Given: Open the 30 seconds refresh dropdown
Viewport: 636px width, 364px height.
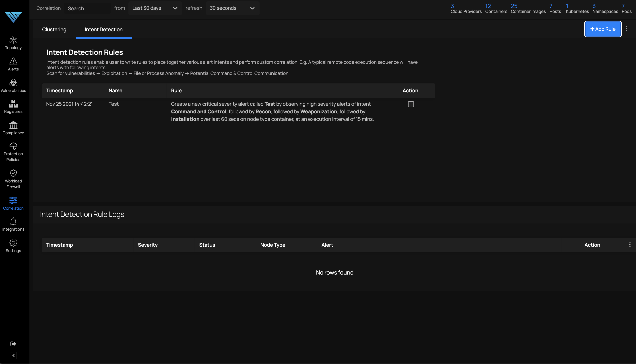Looking at the screenshot, I should [x=232, y=8].
